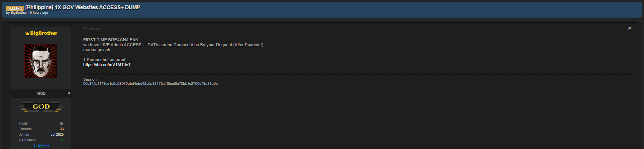View the 11 Months membership badge

click(41, 146)
